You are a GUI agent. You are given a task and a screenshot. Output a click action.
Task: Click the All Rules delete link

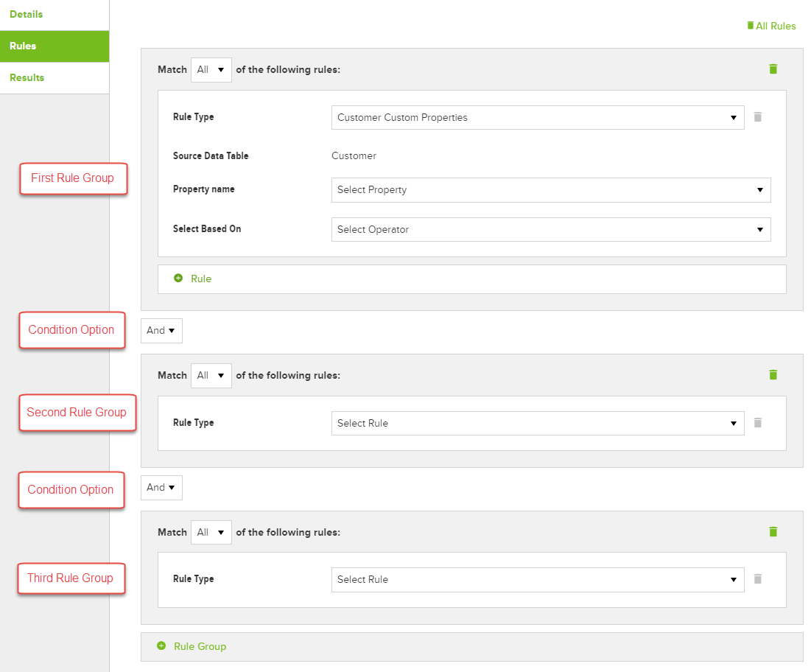pyautogui.click(x=771, y=26)
